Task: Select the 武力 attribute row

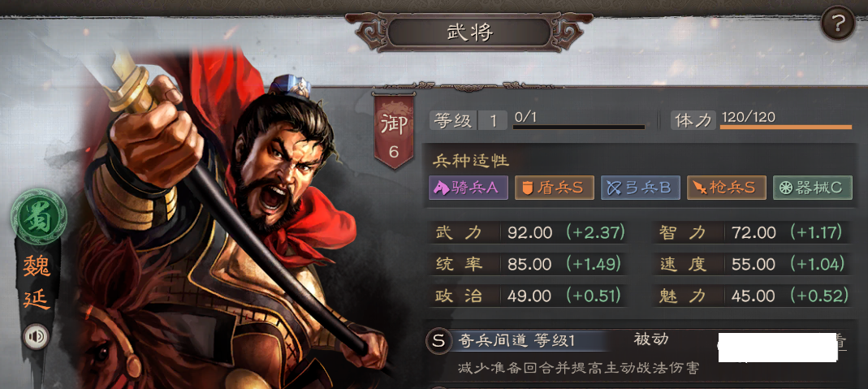Action: pos(529,232)
